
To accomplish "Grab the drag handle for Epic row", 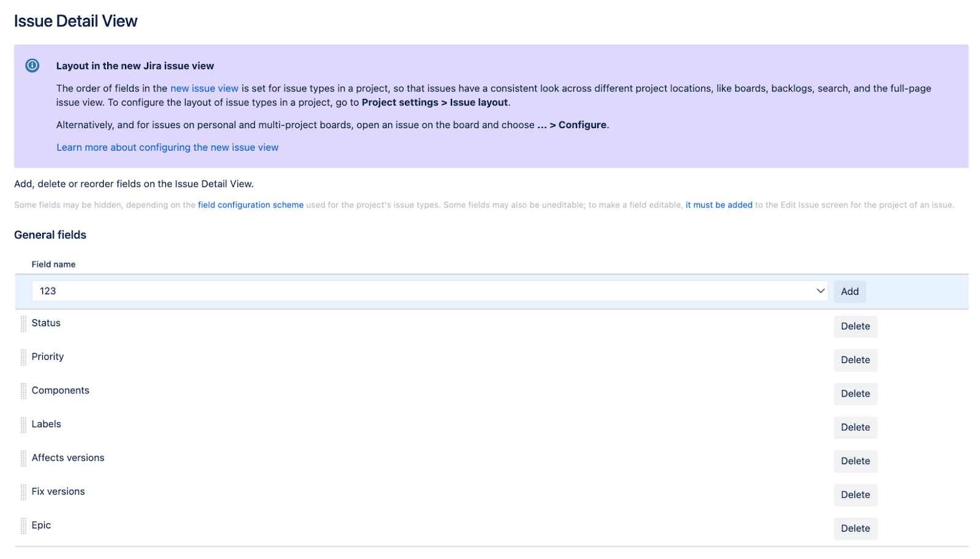I will point(24,526).
